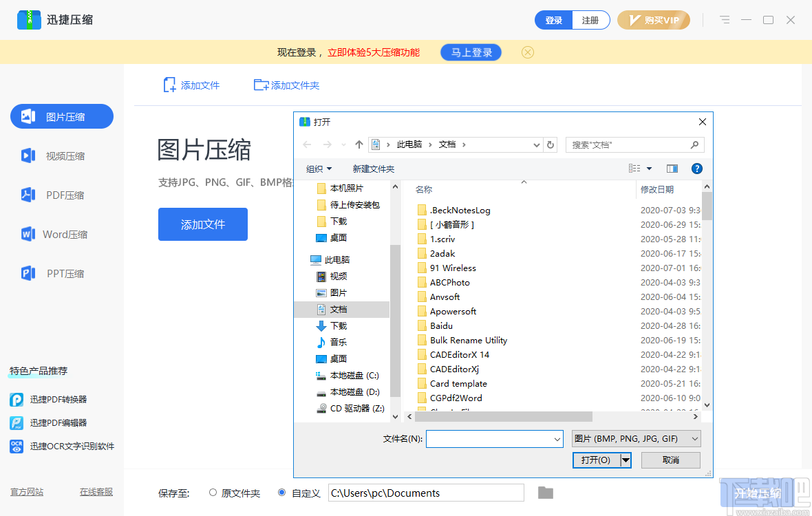Click the save path input field
Image resolution: width=812 pixels, height=516 pixels.
point(425,493)
